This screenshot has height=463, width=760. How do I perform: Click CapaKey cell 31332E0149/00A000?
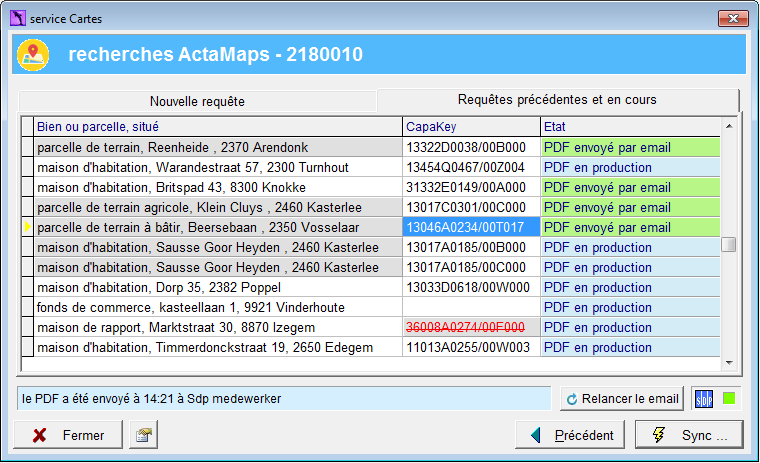coord(471,187)
